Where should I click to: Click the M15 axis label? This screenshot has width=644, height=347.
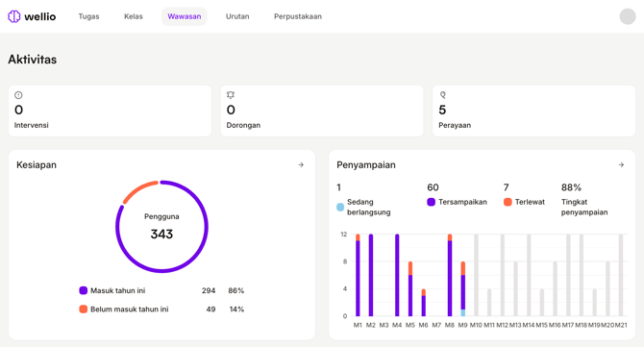(x=542, y=325)
